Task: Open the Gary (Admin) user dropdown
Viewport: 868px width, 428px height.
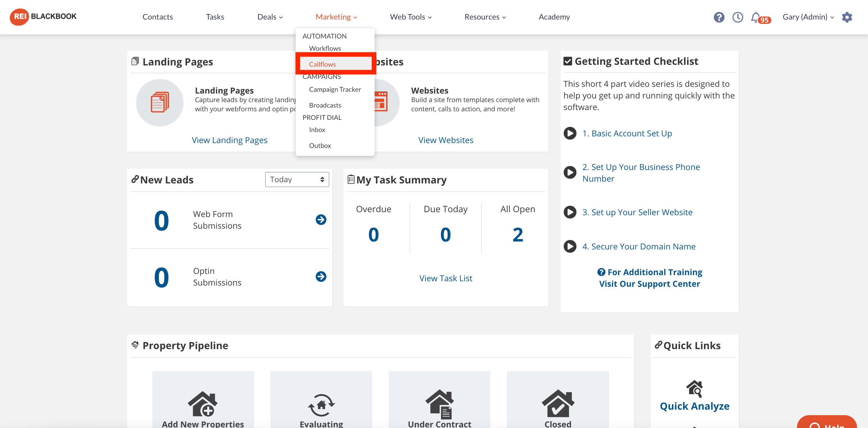Action: tap(808, 17)
